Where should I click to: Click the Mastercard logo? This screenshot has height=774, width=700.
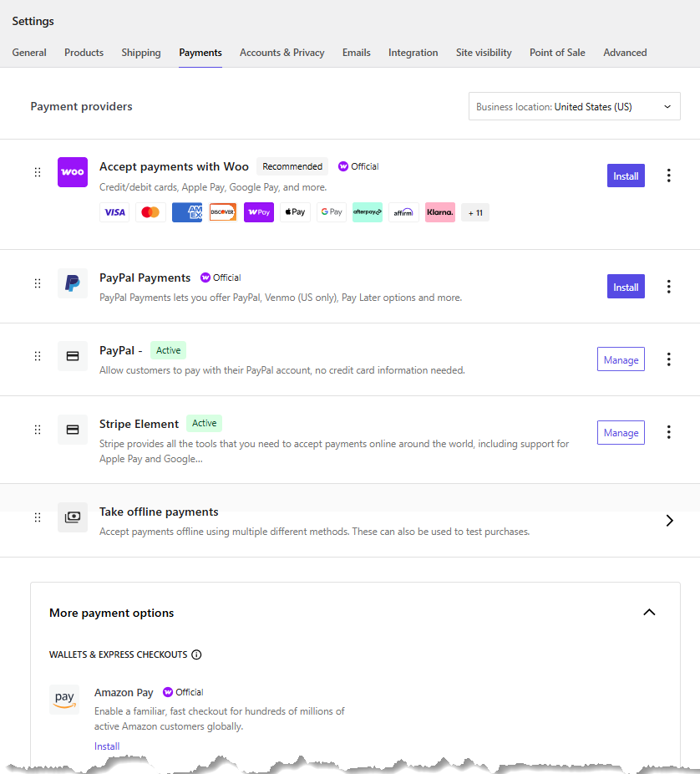click(150, 212)
